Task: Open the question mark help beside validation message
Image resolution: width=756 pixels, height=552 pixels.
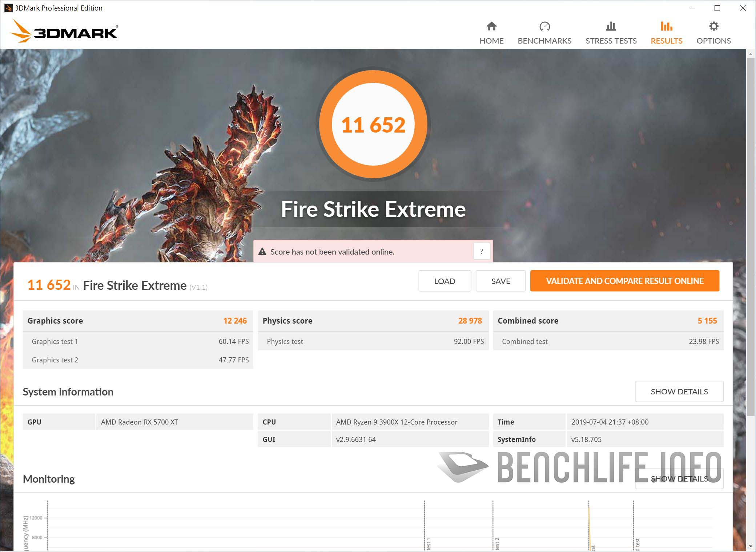Action: tap(482, 251)
